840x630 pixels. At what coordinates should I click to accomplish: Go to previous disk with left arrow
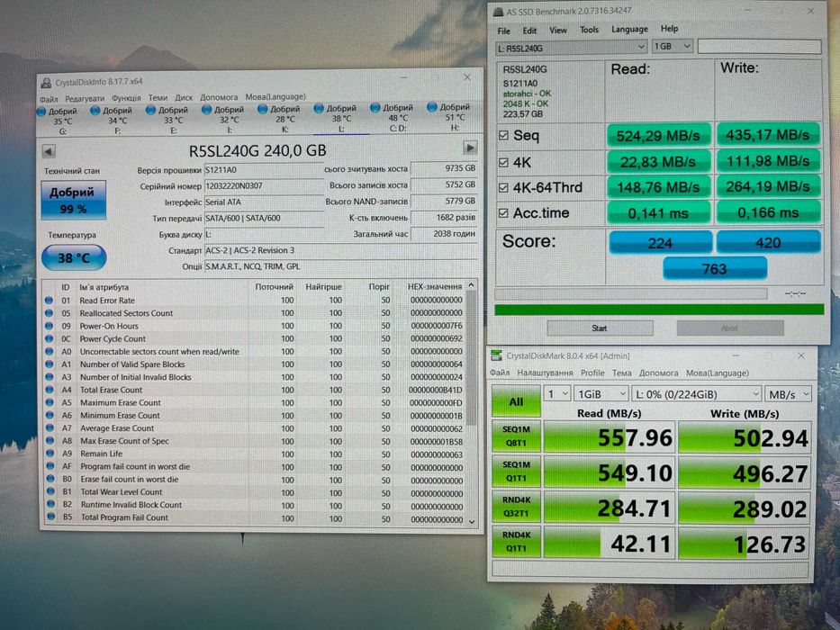[49, 151]
